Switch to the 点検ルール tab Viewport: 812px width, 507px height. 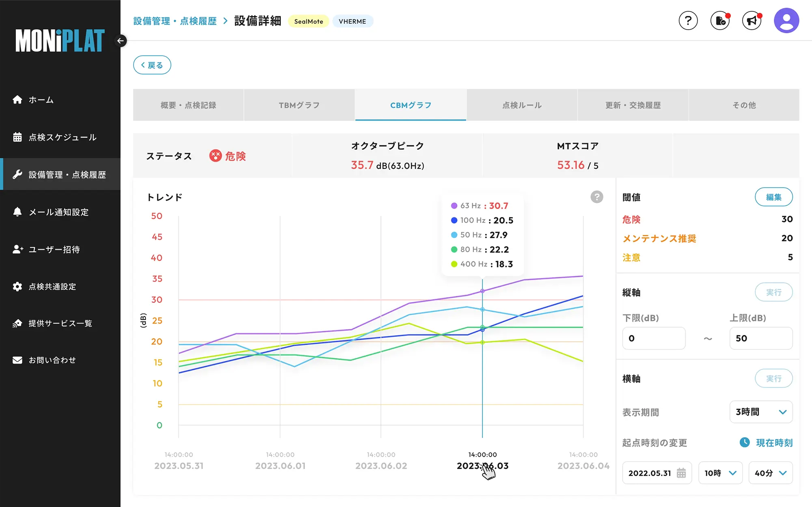click(x=522, y=105)
